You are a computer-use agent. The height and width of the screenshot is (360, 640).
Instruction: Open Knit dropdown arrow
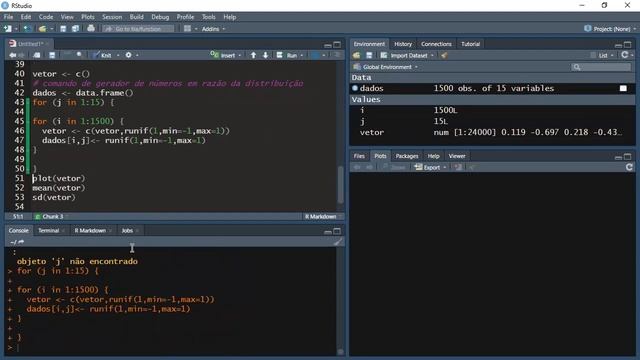point(118,56)
